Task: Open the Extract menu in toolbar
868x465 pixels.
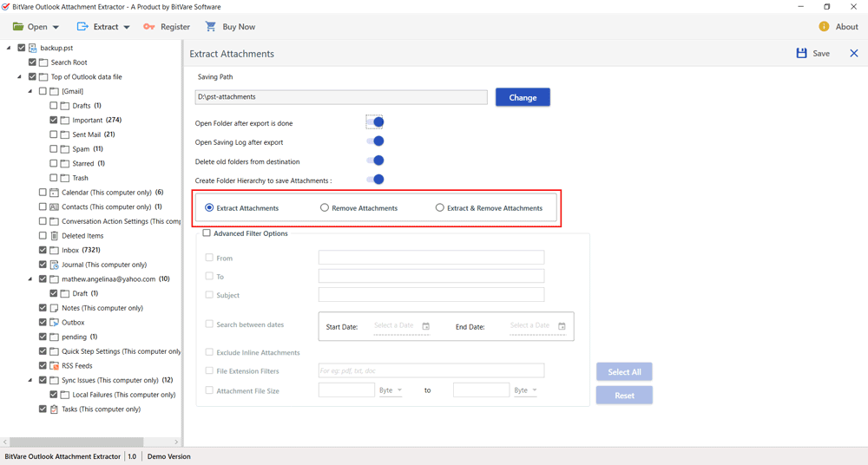Action: click(103, 27)
